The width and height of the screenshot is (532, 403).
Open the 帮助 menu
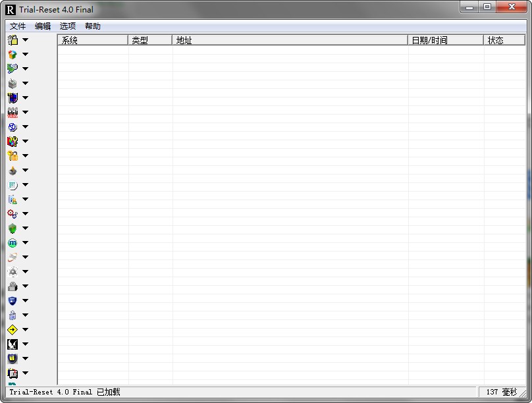tap(93, 26)
